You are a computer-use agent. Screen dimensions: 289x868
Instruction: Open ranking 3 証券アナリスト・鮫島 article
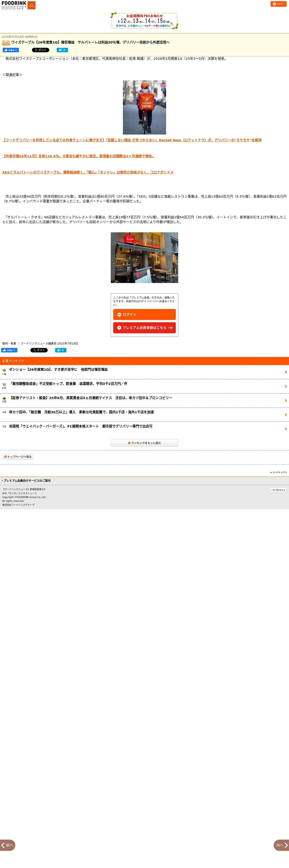point(90,398)
